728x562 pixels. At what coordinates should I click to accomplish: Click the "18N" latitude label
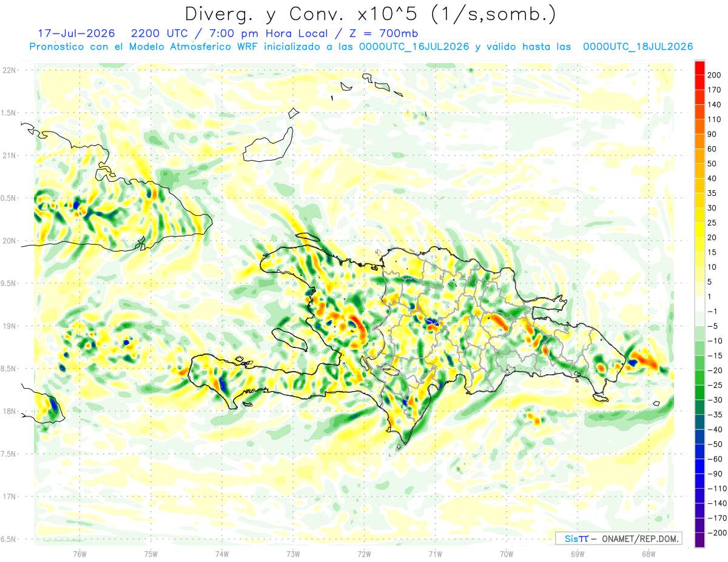click(x=9, y=411)
